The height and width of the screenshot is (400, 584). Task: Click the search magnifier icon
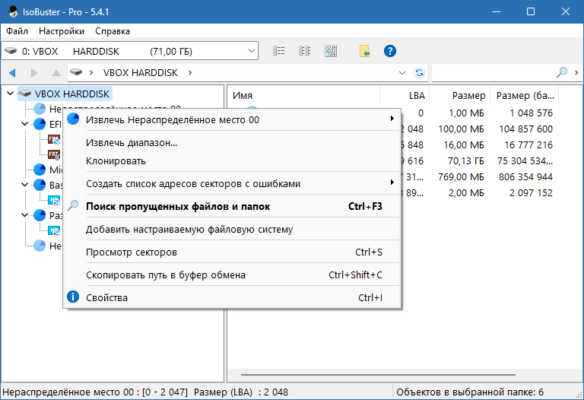(x=562, y=72)
